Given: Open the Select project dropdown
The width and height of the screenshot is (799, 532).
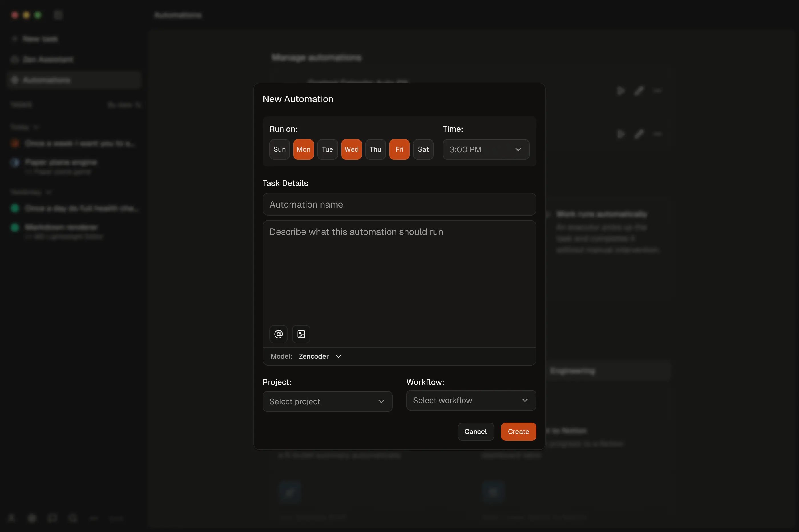Looking at the screenshot, I should pyautogui.click(x=327, y=401).
